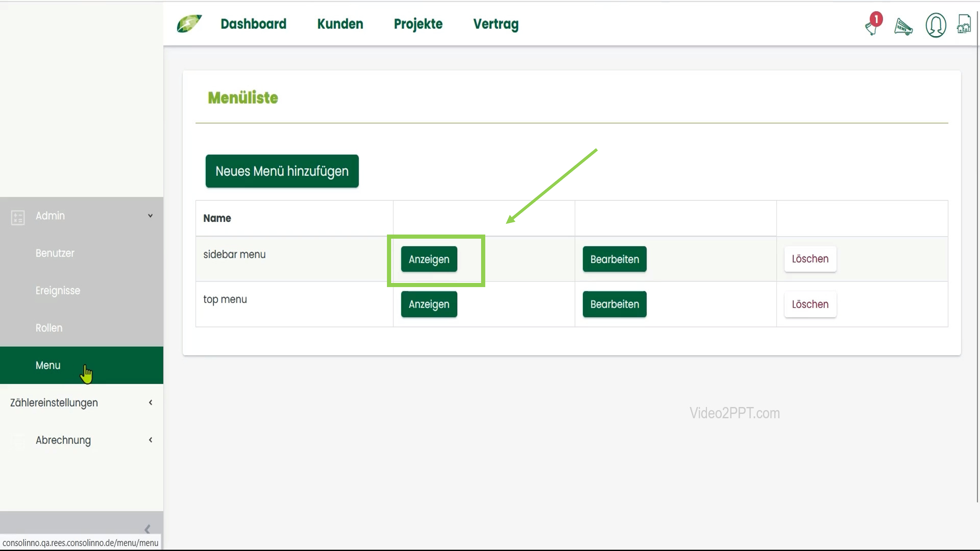Select Benutzer in the sidebar
Image resolution: width=980 pixels, height=551 pixels.
click(x=55, y=253)
